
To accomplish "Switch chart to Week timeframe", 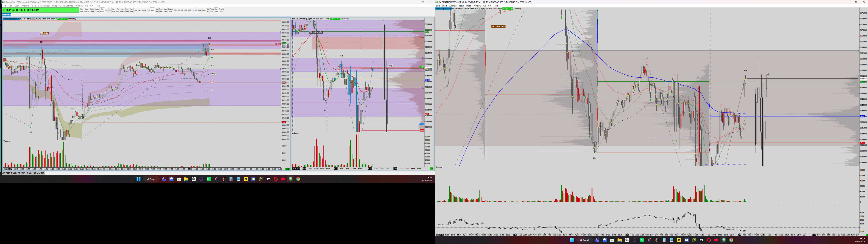I will [204, 11].
